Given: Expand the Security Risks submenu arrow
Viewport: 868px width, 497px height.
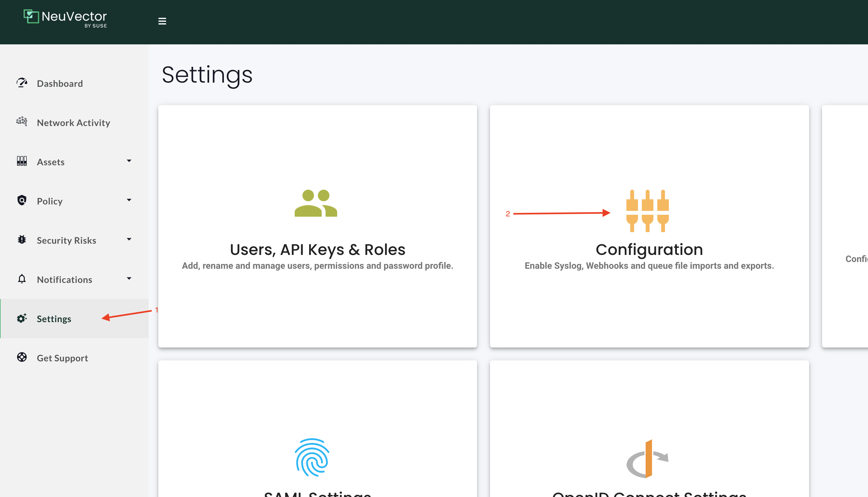Looking at the screenshot, I should pos(129,239).
